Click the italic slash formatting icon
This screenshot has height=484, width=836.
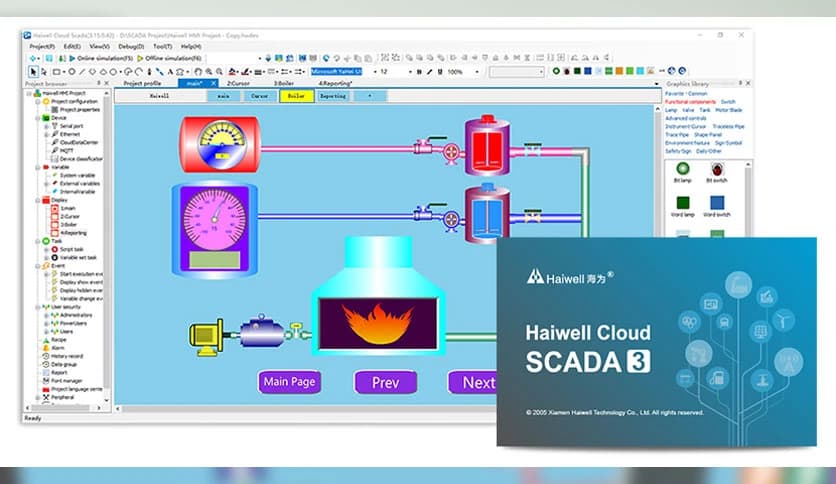click(x=430, y=71)
